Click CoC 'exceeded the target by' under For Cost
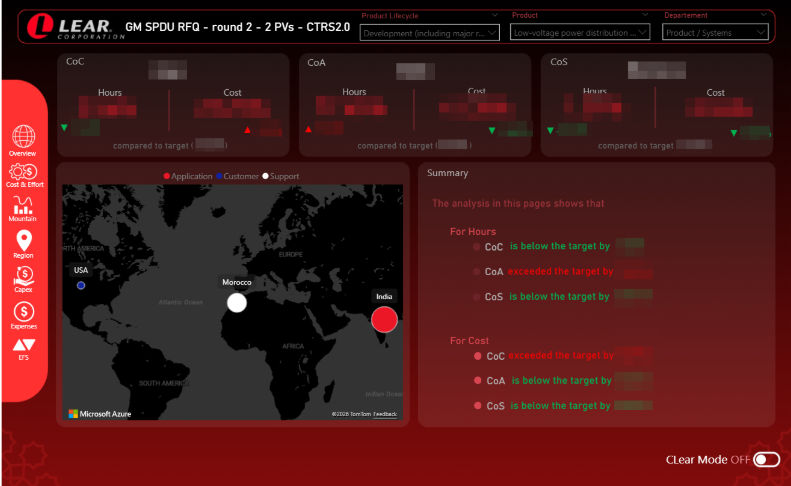This screenshot has height=486, width=791. coord(561,355)
